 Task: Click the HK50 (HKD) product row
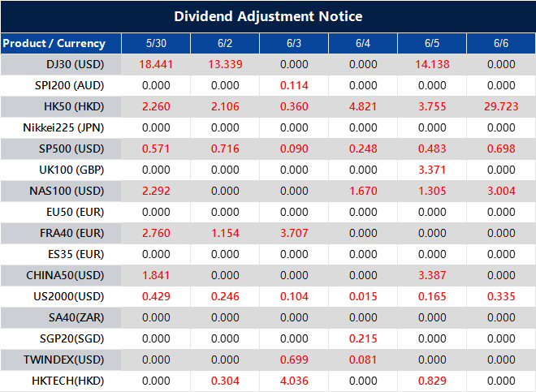click(x=61, y=106)
